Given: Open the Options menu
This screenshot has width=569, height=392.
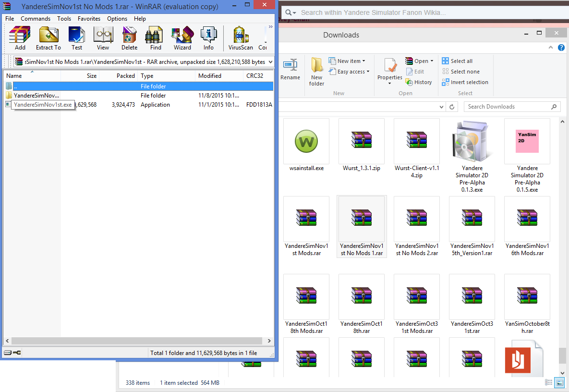Looking at the screenshot, I should tap(117, 19).
